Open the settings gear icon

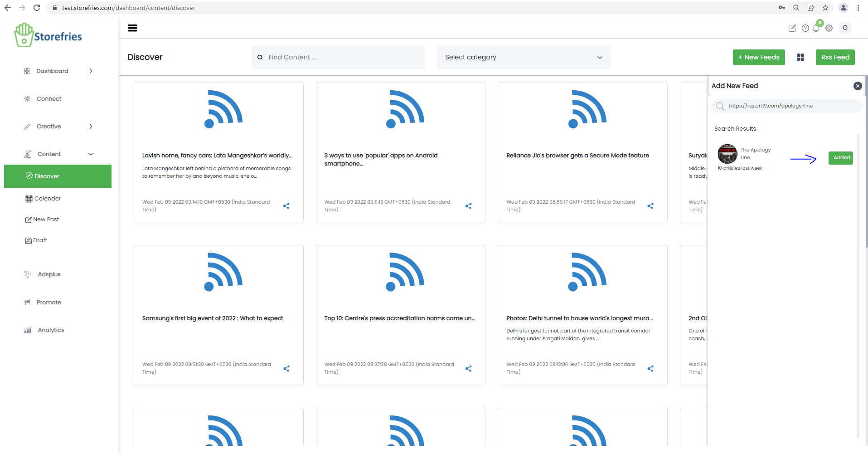tap(829, 28)
